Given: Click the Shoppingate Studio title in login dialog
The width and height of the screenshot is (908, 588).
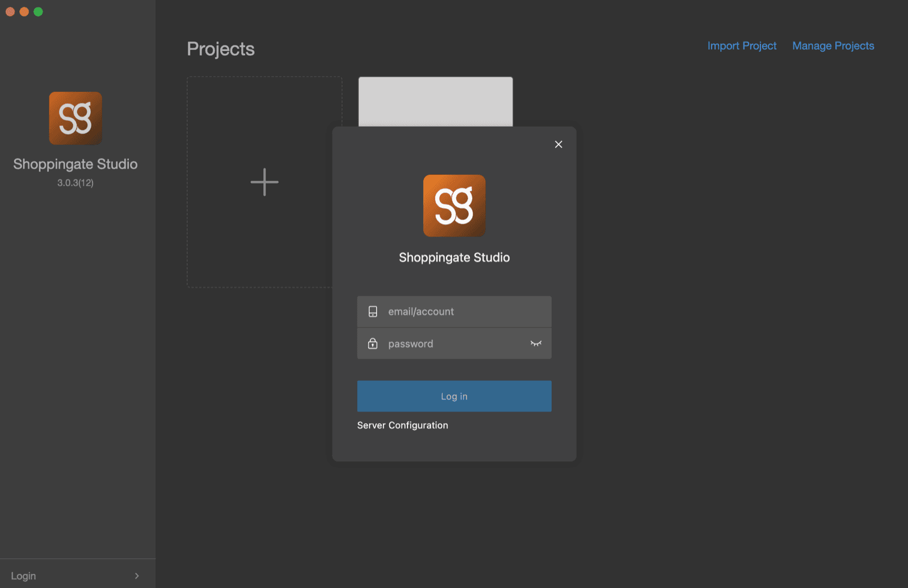Looking at the screenshot, I should click(454, 258).
